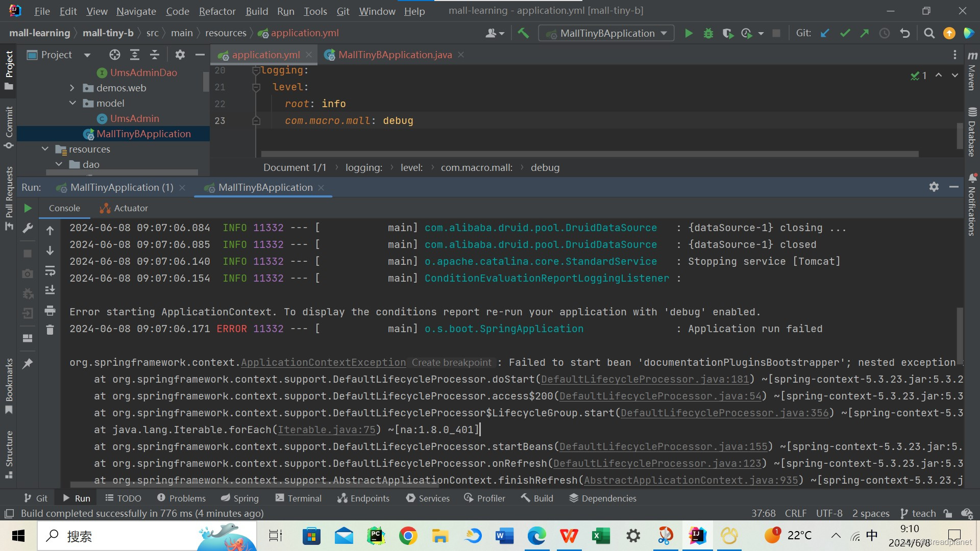Viewport: 980px width, 551px height.
Task: Update project via the blue Git arrow
Action: [x=825, y=33]
